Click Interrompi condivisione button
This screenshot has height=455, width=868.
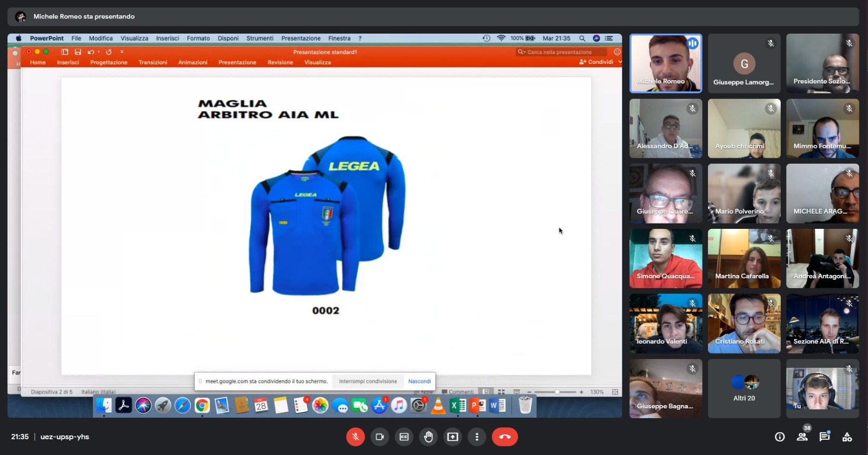(x=368, y=381)
